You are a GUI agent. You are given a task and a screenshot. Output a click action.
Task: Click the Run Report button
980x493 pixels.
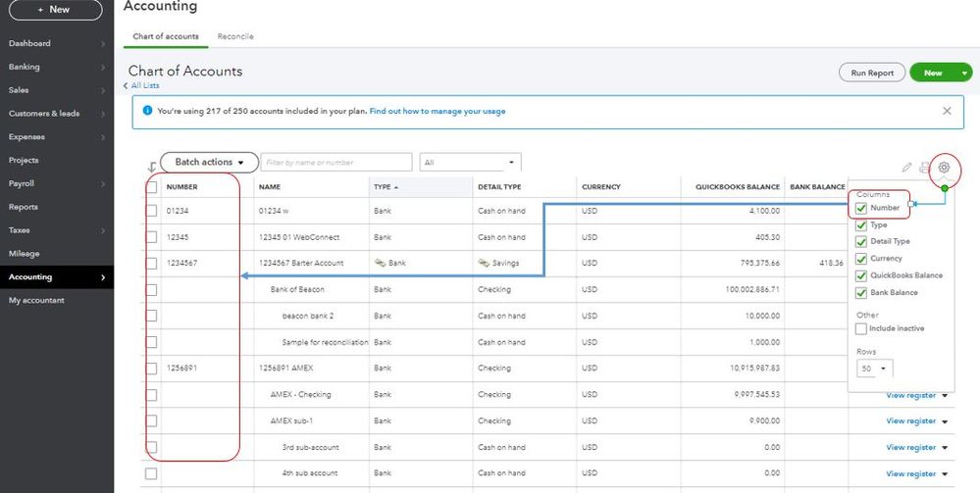872,73
